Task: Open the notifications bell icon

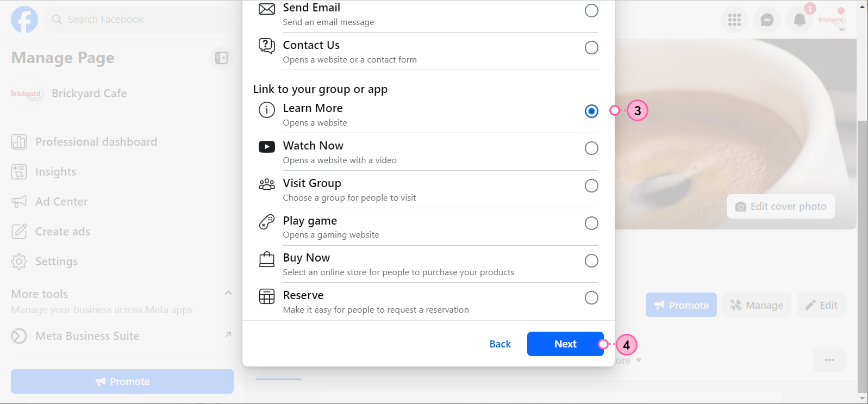Action: [800, 20]
